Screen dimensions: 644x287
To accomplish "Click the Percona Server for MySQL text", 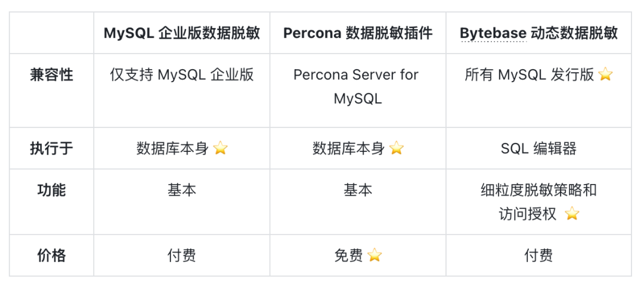I will pyautogui.click(x=358, y=86).
